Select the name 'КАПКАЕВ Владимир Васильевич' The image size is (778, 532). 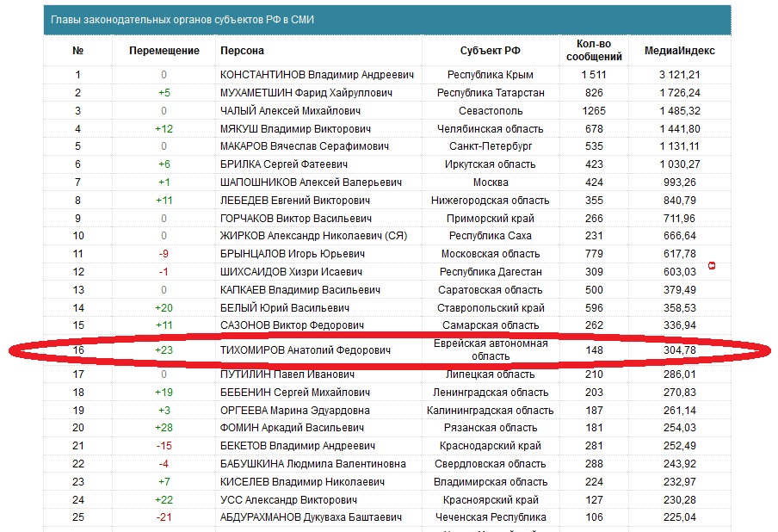300,290
